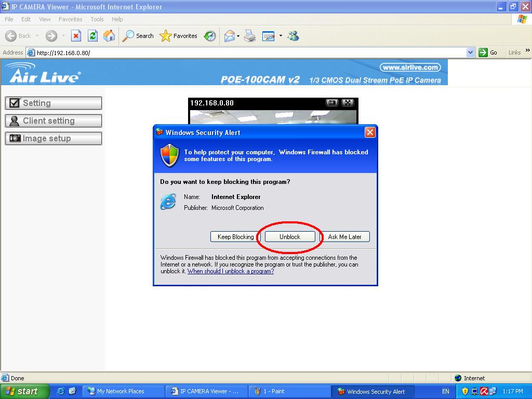The image size is (532, 399).
Task: Open the Mail toolbar icon
Action: pos(229,36)
